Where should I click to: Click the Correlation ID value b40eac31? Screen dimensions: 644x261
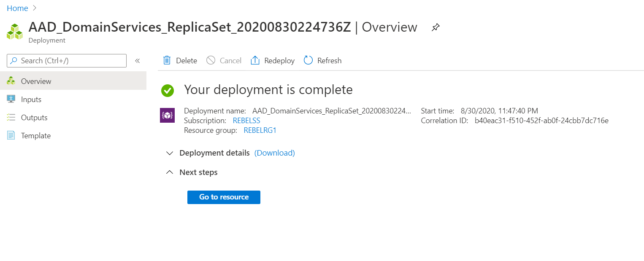tap(541, 121)
